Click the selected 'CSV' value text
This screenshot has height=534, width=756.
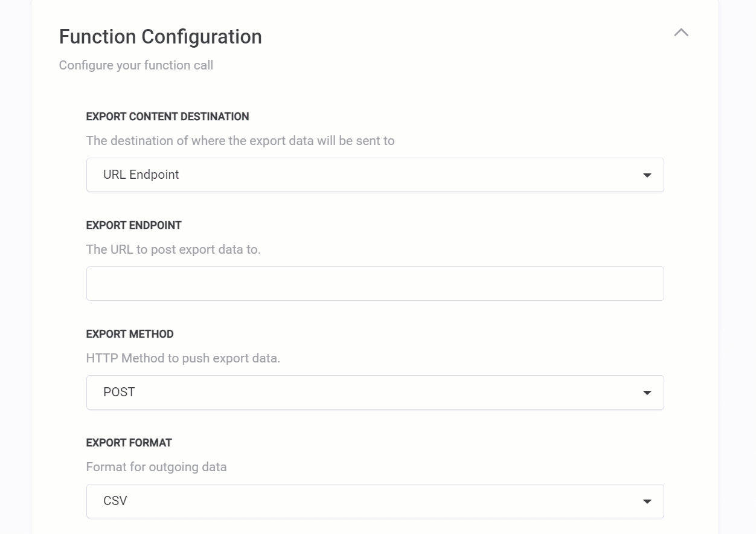(115, 501)
